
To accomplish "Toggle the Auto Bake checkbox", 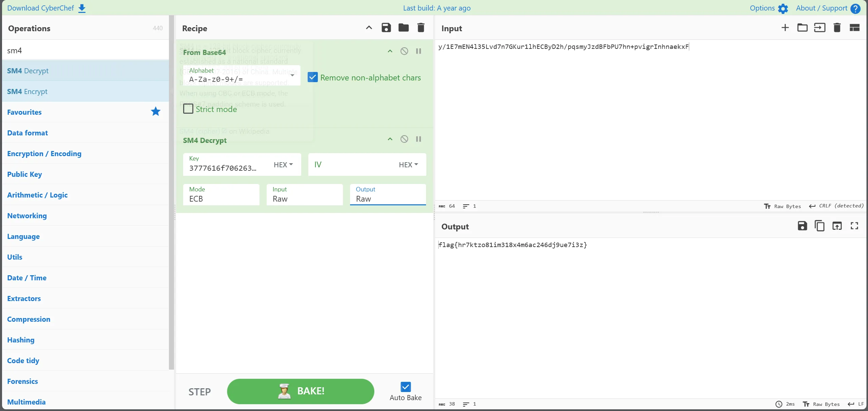I will tap(405, 387).
